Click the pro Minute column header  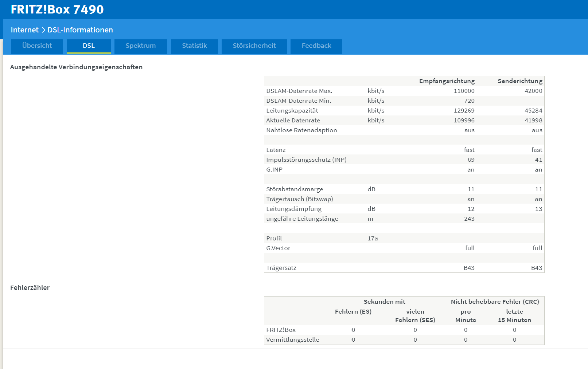pyautogui.click(x=466, y=316)
